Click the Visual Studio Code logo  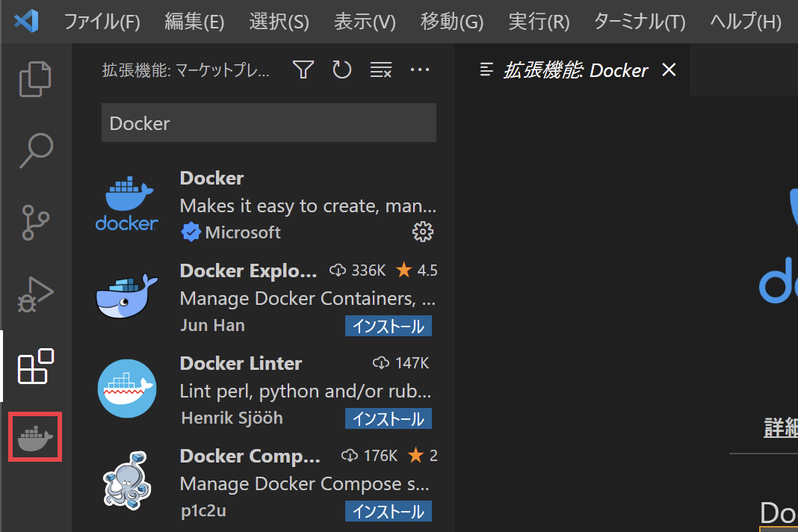pos(25,22)
